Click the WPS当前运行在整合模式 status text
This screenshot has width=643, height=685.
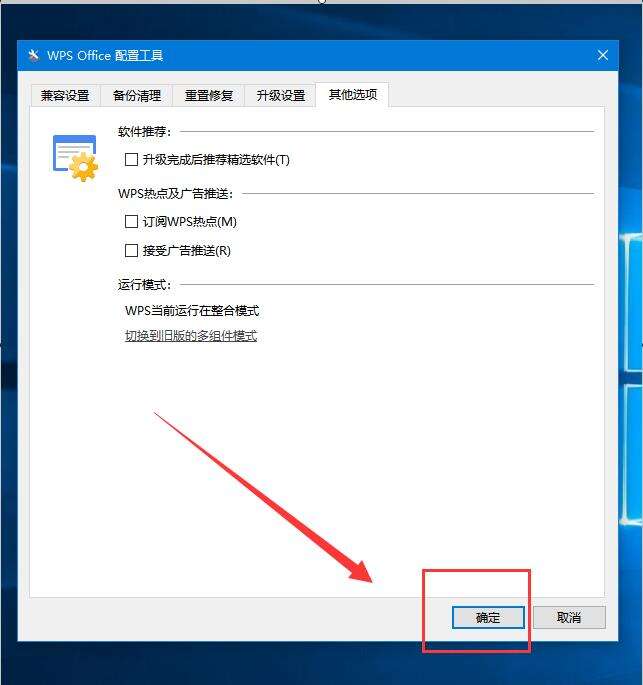click(x=192, y=311)
